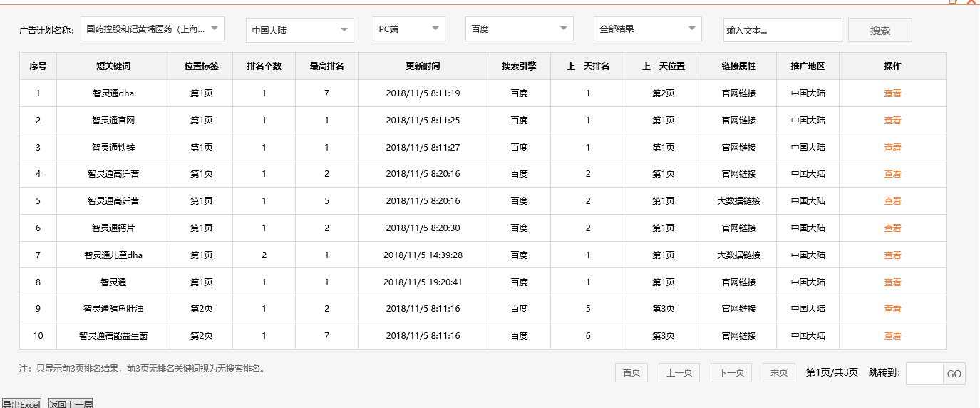Click 第2页 上一天位置 in 智灵通dha row
Image resolution: width=980 pixels, height=408 pixels.
click(x=664, y=93)
